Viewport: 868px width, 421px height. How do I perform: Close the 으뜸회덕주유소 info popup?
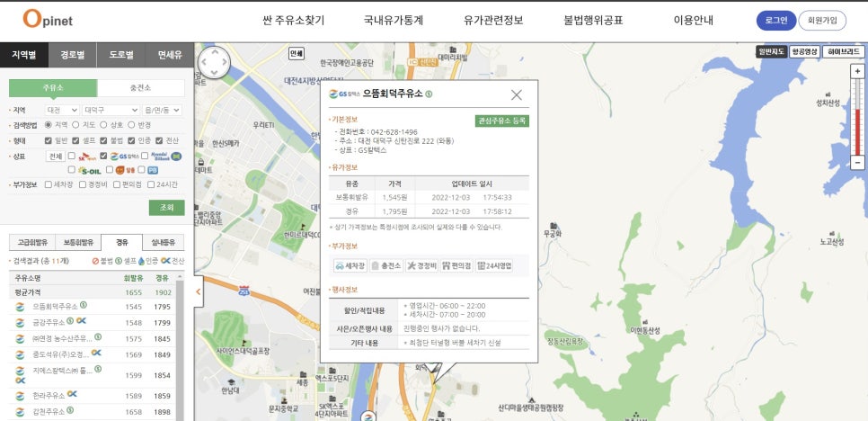pyautogui.click(x=516, y=94)
